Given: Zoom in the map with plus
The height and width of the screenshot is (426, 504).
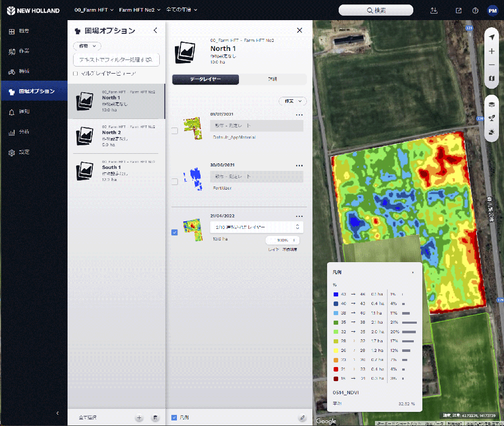Looking at the screenshot, I should point(491,51).
